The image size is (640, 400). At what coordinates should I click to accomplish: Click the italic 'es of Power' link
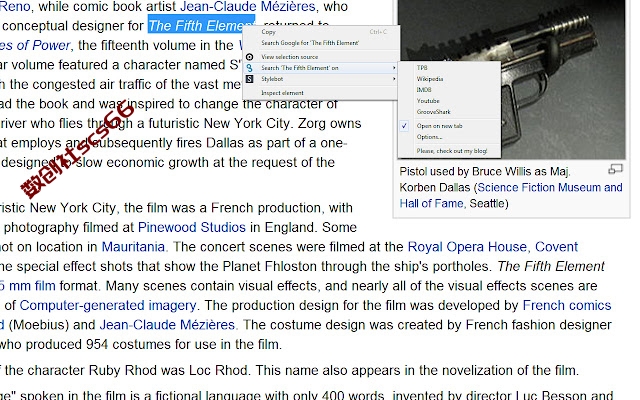coord(35,45)
